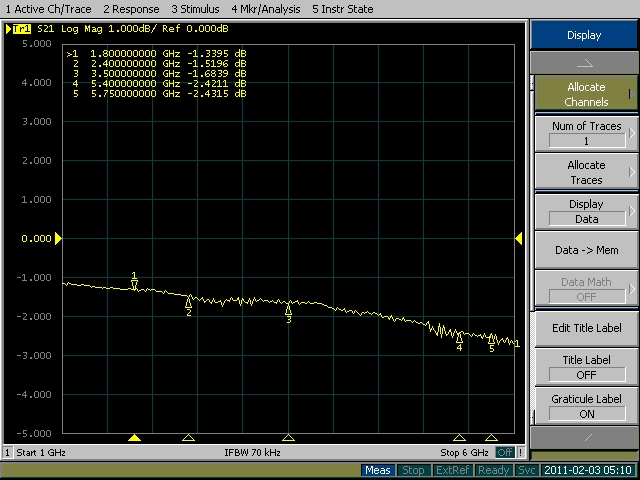Click the Edit Title Label softkey
The image size is (640, 480).
point(586,328)
